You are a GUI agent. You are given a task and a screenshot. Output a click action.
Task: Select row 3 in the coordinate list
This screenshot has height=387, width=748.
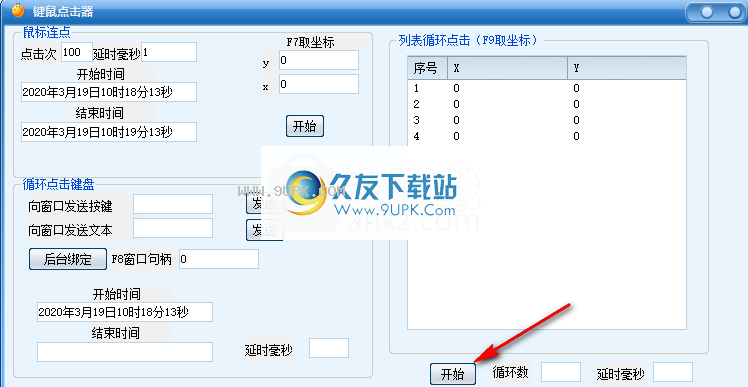click(x=547, y=120)
